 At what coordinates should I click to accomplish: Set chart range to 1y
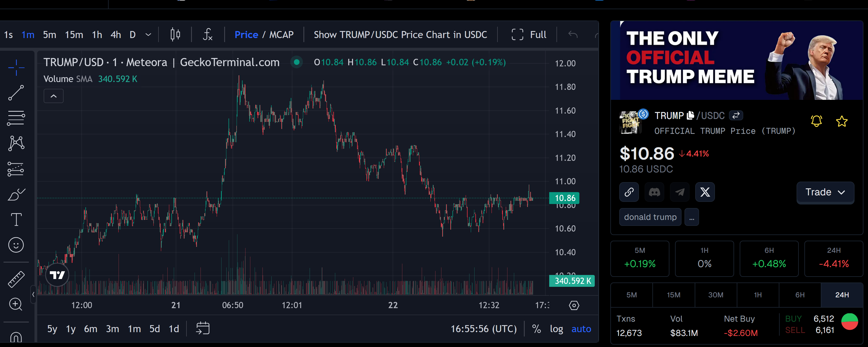[x=71, y=329]
